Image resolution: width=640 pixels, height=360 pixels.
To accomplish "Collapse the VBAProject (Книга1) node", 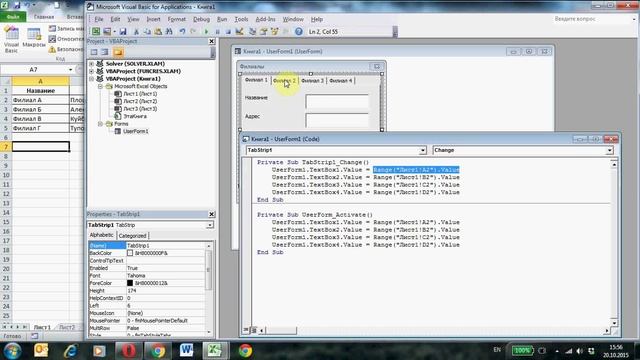I will (x=91, y=79).
